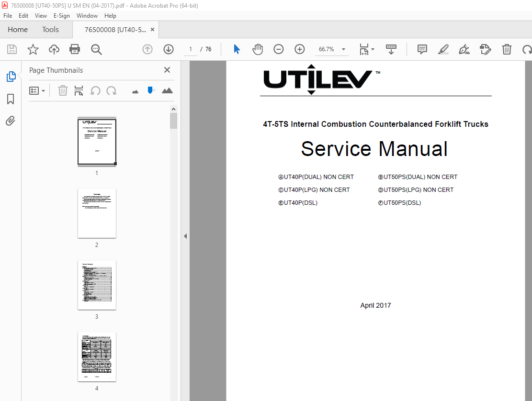Print the document with the printer icon
The height and width of the screenshot is (401, 532).
[75, 49]
